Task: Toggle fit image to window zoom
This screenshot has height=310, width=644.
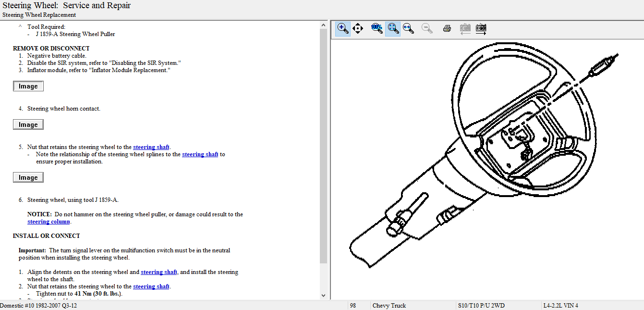Action: coord(393,29)
